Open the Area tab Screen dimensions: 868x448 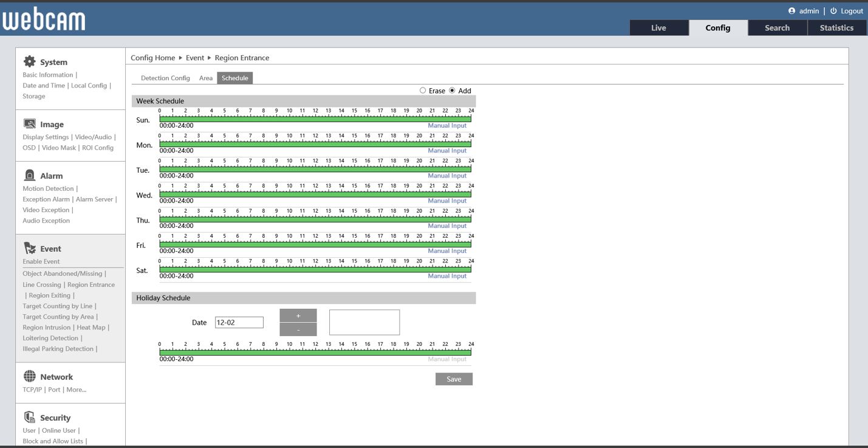[x=206, y=78]
